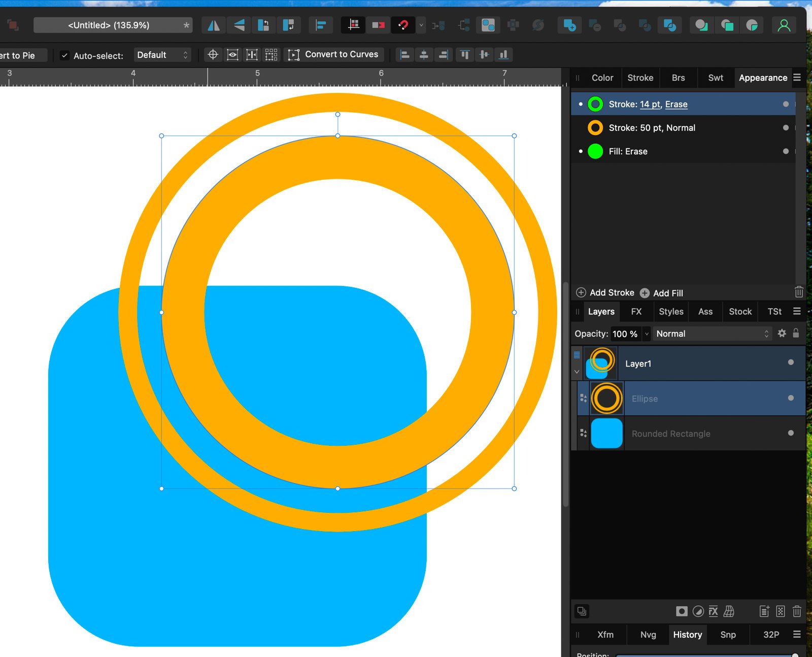This screenshot has width=812, height=657.
Task: Add a new layer
Action: (x=764, y=611)
